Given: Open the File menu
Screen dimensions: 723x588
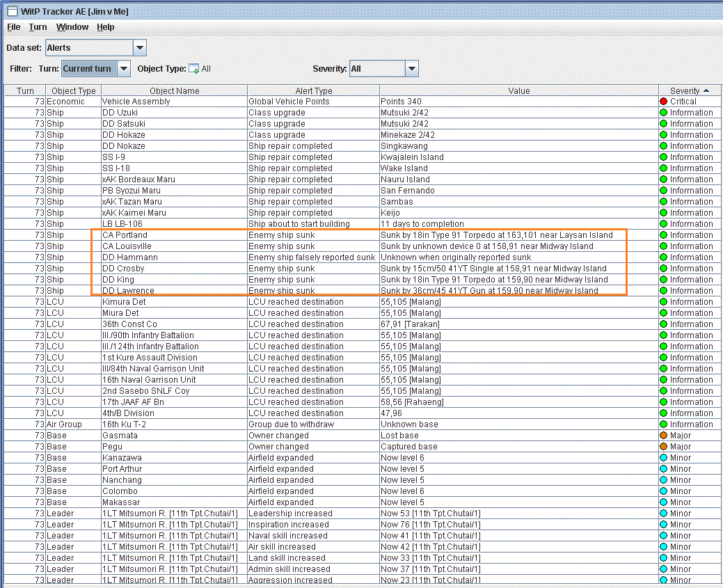Looking at the screenshot, I should (x=14, y=26).
